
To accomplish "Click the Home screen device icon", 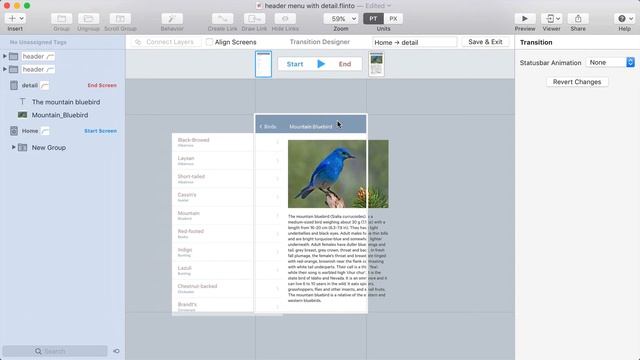I will [x=14, y=131].
